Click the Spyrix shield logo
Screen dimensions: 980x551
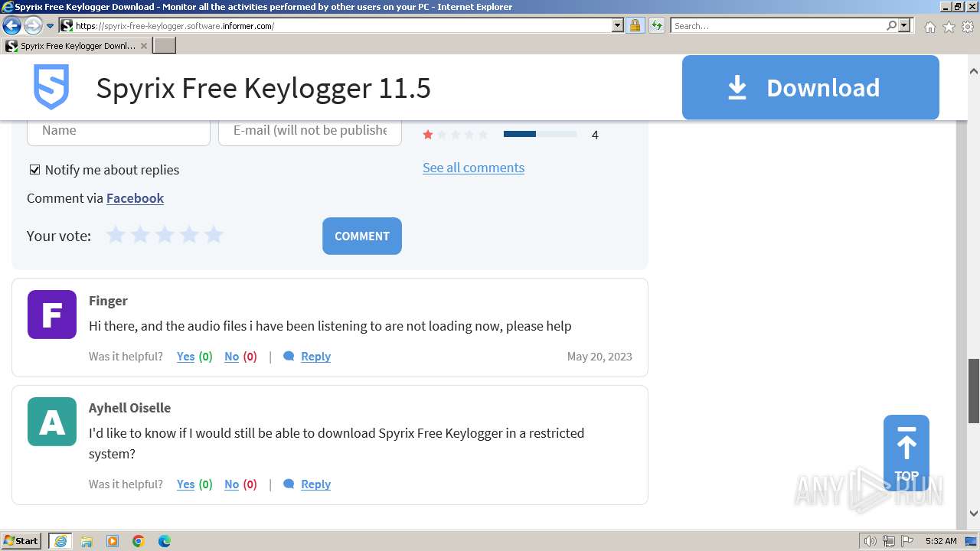pyautogui.click(x=51, y=86)
